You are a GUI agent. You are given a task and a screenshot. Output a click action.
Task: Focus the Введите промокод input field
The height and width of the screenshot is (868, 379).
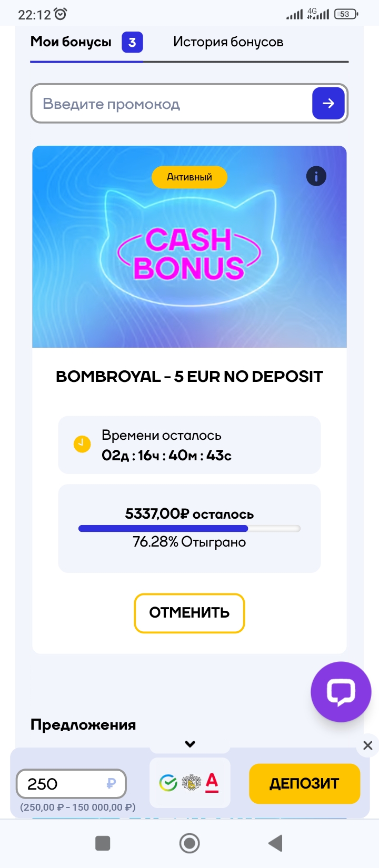(x=168, y=104)
